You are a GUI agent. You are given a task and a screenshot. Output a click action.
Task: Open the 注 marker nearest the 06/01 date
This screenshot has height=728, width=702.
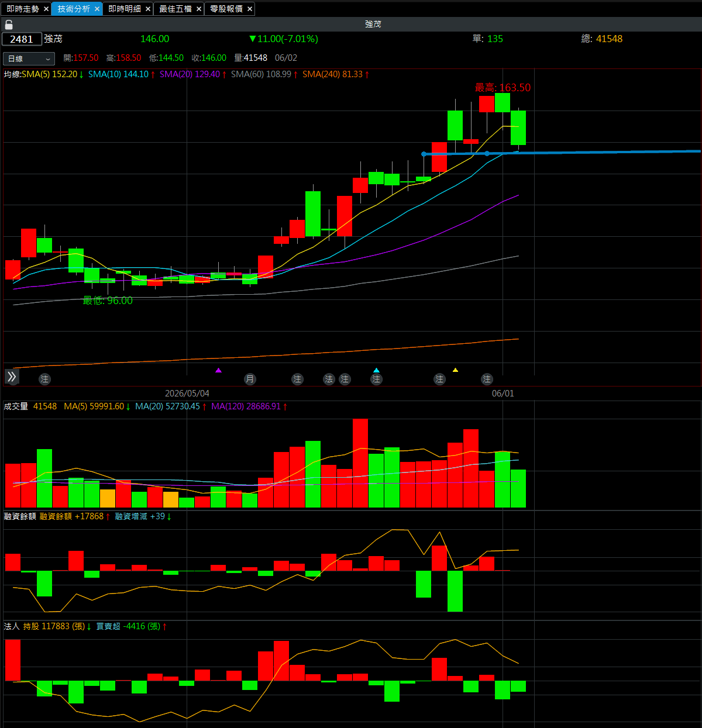click(487, 379)
